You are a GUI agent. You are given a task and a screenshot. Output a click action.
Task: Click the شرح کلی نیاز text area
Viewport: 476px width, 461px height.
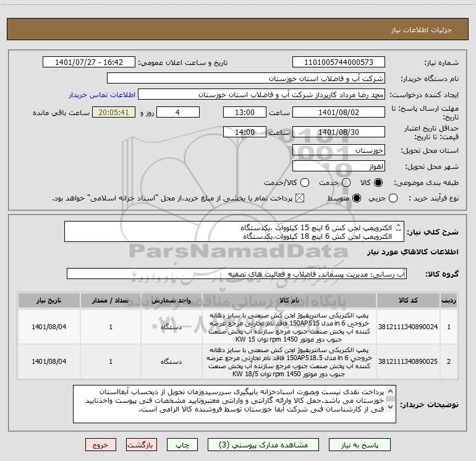pyautogui.click(x=234, y=231)
